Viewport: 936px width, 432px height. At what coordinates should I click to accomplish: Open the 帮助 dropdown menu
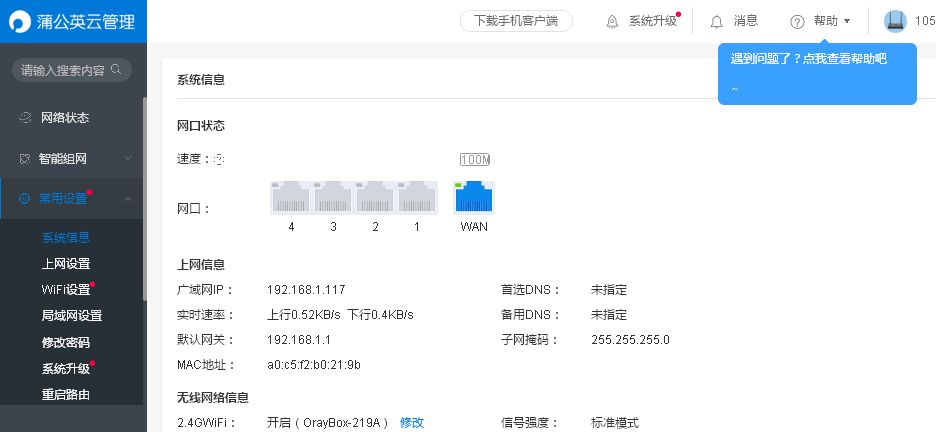[x=826, y=21]
